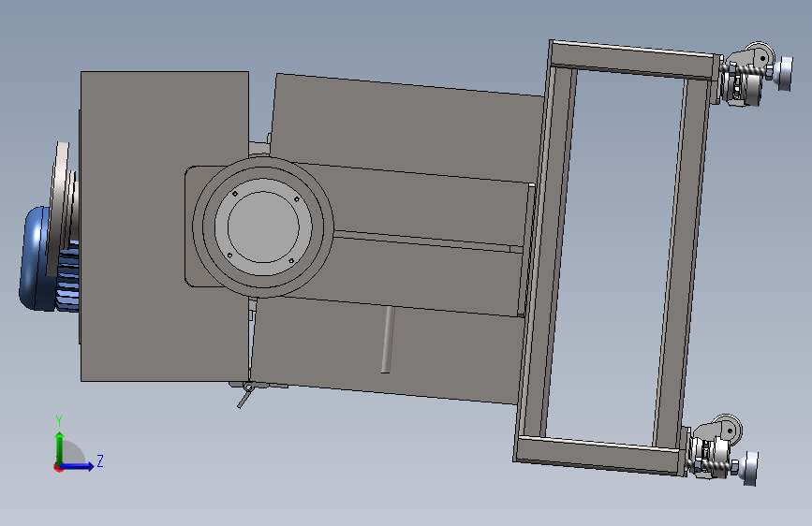
Task: Select the lower leveling foot knob
Action: 750,469
